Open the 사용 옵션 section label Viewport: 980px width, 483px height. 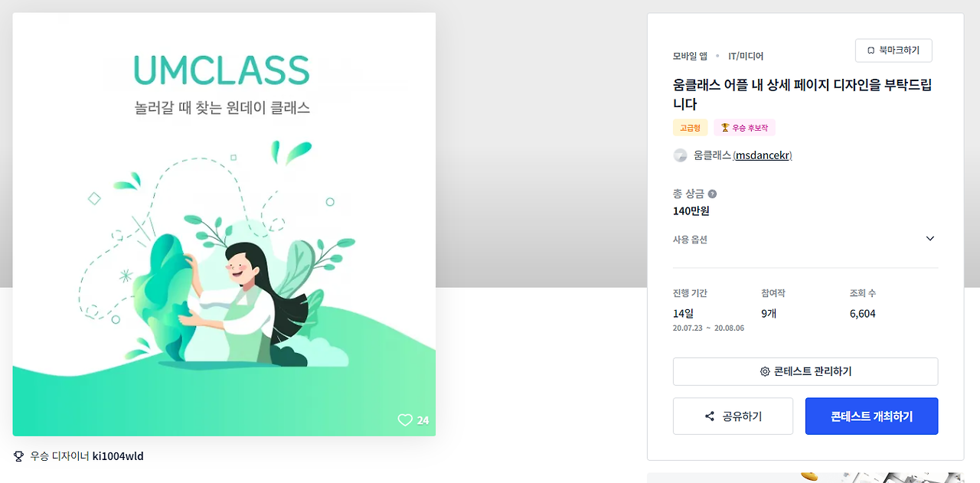[690, 240]
